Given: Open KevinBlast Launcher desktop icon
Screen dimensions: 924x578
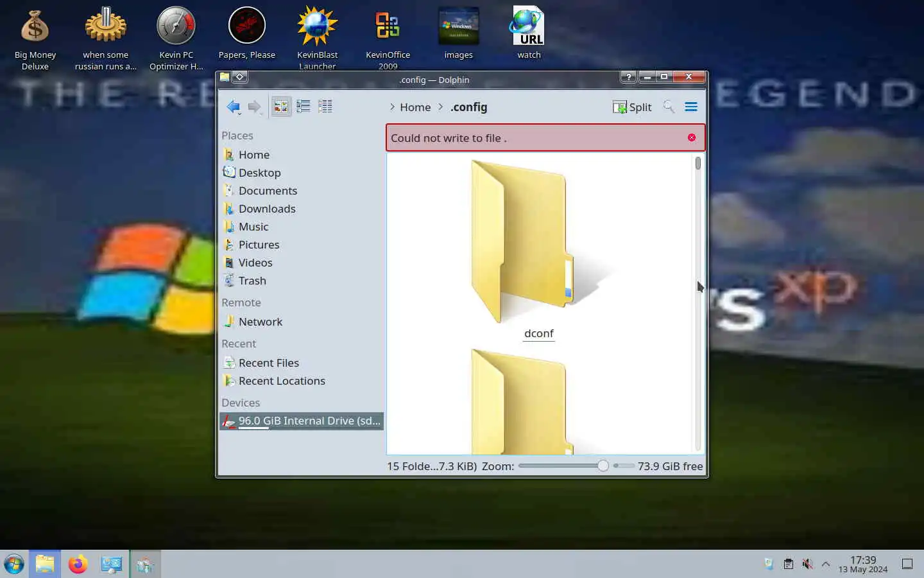Looking at the screenshot, I should (318, 39).
